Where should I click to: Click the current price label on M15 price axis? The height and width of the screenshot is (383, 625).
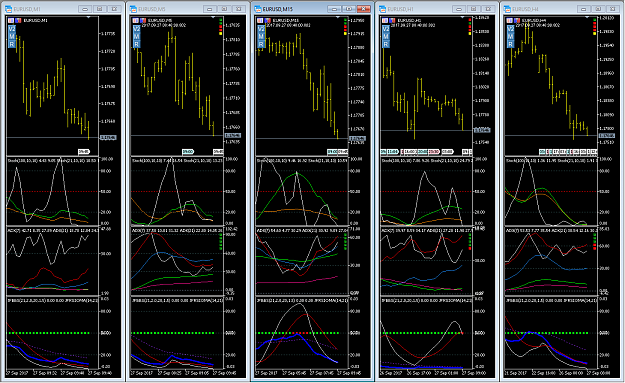pos(358,139)
